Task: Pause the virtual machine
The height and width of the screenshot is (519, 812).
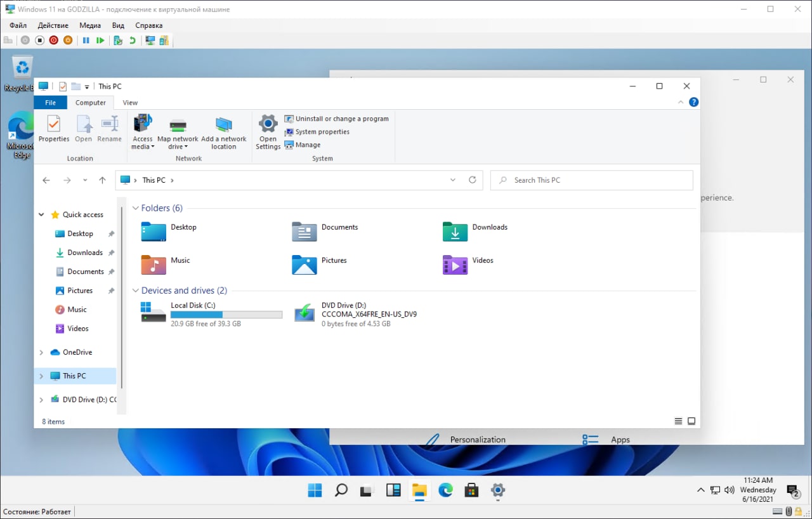Action: click(86, 41)
